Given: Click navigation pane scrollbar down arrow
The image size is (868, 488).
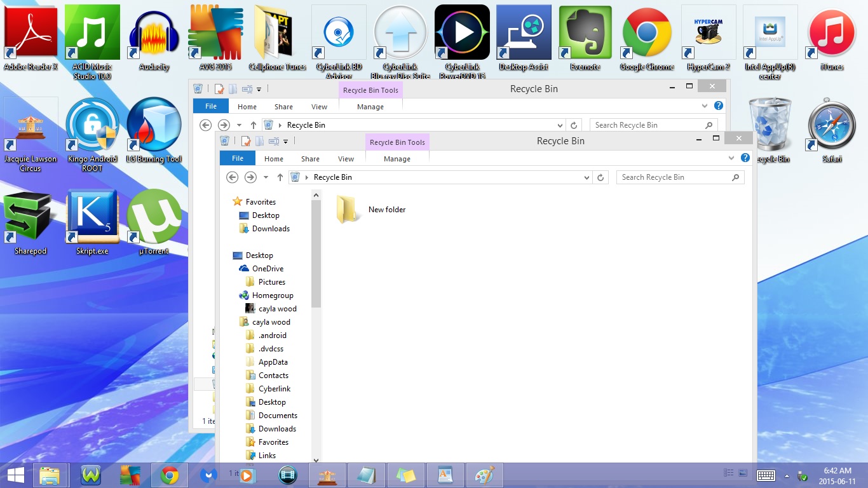Looking at the screenshot, I should coord(316,459).
